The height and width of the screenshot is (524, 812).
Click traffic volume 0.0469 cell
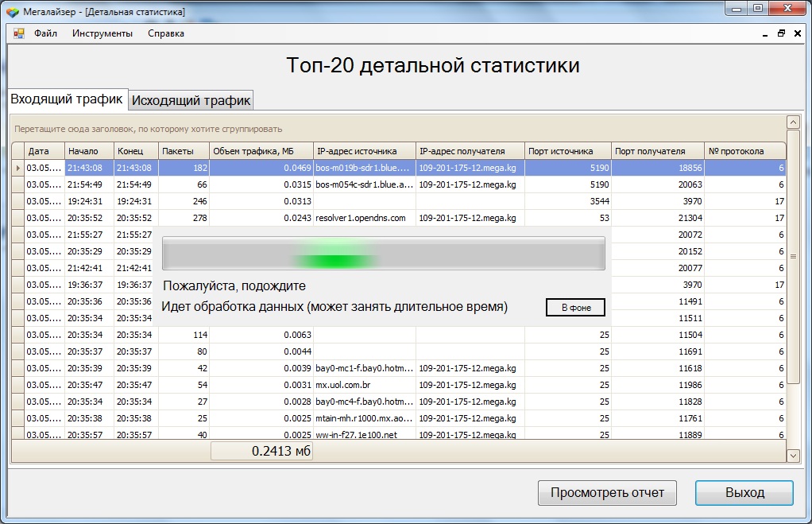point(261,168)
